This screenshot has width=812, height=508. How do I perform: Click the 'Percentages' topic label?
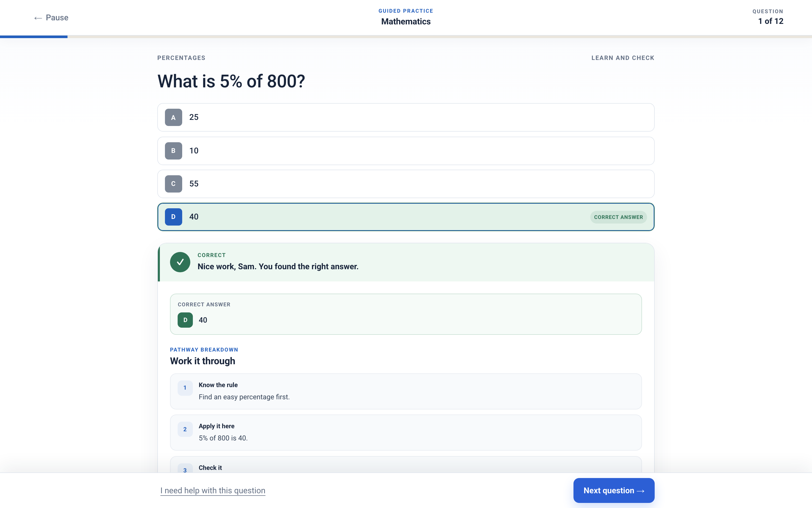(181, 58)
